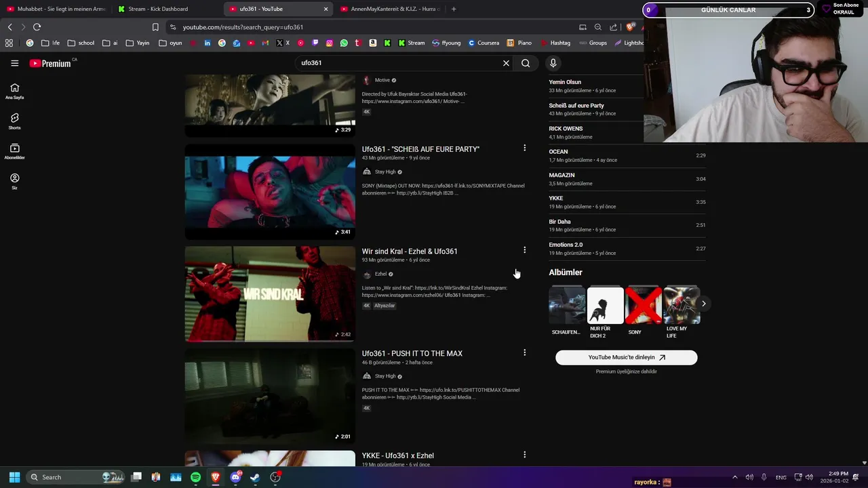Open video title Wir sind Kral - Ezhel & Ufo361

pyautogui.click(x=410, y=251)
